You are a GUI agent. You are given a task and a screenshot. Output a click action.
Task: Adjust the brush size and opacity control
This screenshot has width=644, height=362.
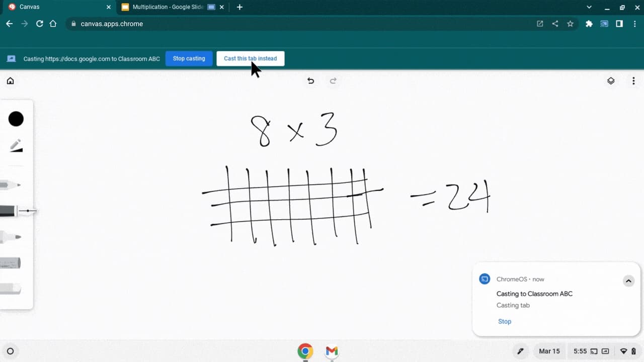coord(16,146)
